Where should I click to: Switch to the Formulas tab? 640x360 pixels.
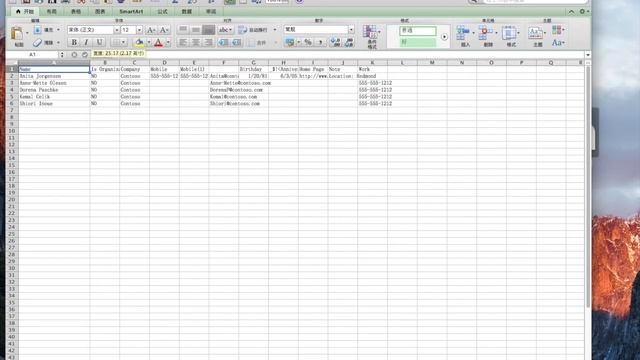point(162,11)
